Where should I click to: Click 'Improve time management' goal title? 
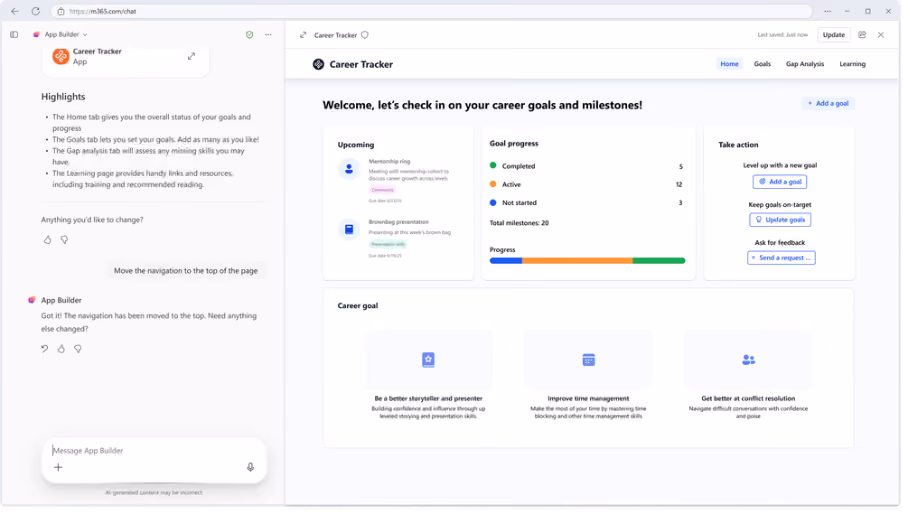click(x=588, y=398)
